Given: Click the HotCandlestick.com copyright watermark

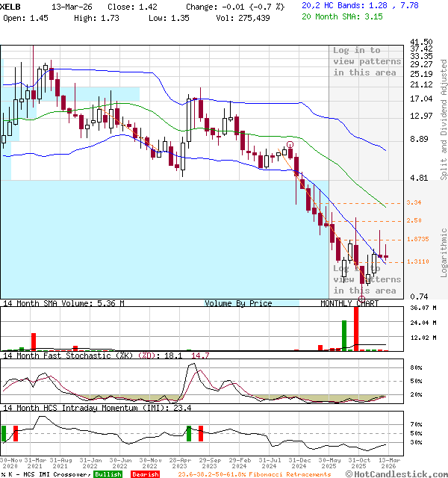Looking at the screenshot, I should 398,474.
